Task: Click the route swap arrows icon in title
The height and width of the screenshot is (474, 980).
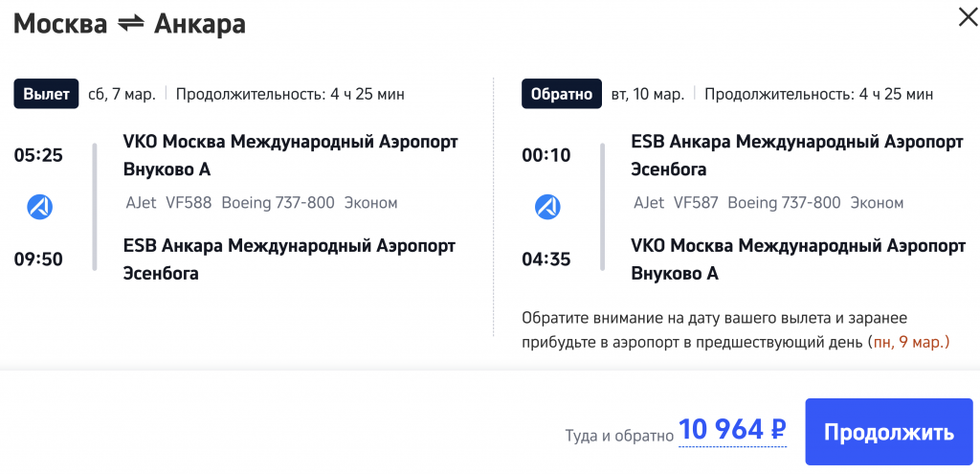Action: click(x=130, y=24)
